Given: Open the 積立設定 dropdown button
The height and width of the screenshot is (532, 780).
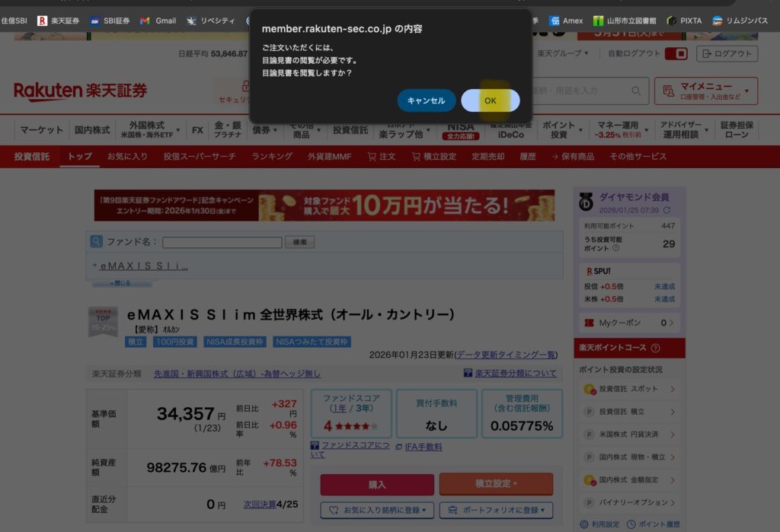Looking at the screenshot, I should 496,484.
